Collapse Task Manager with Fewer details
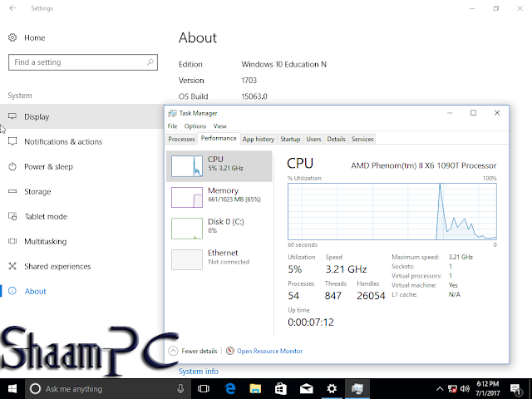Viewport: 532px width, 399px height. click(x=193, y=351)
